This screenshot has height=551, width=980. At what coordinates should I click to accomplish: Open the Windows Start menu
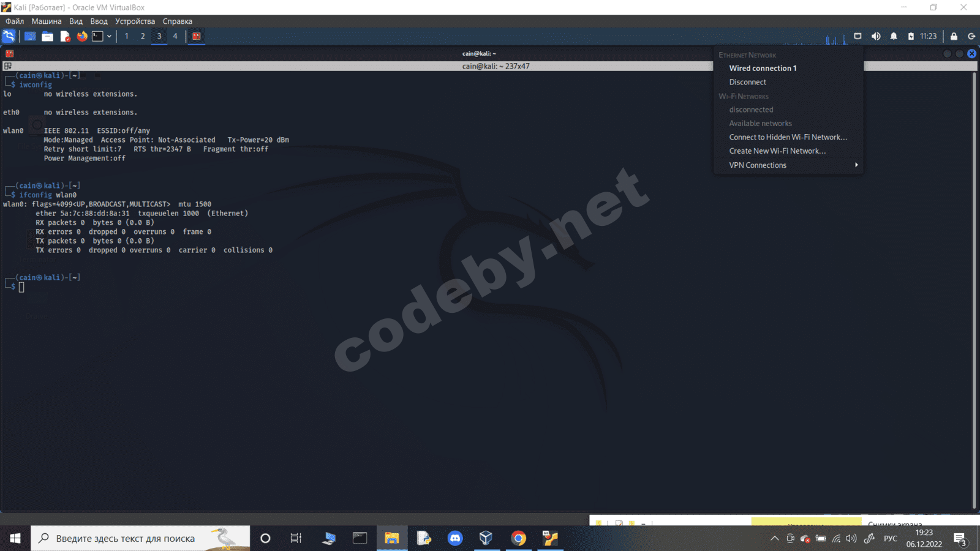[15, 538]
